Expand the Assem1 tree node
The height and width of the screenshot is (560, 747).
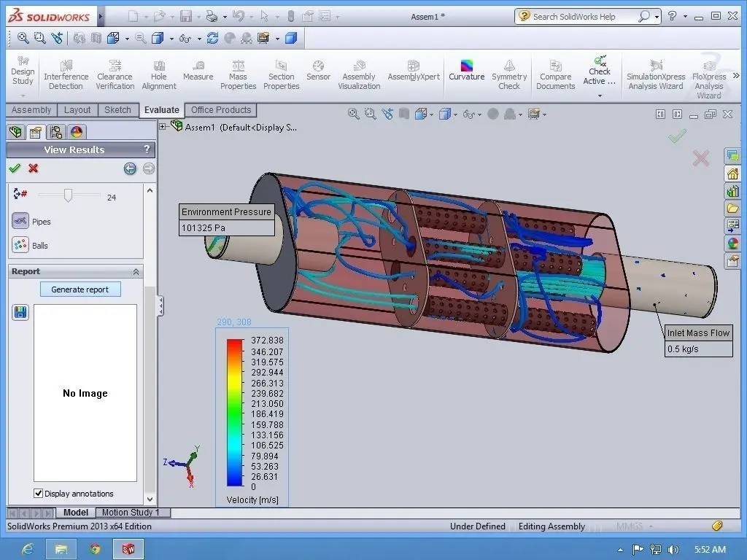point(163,127)
